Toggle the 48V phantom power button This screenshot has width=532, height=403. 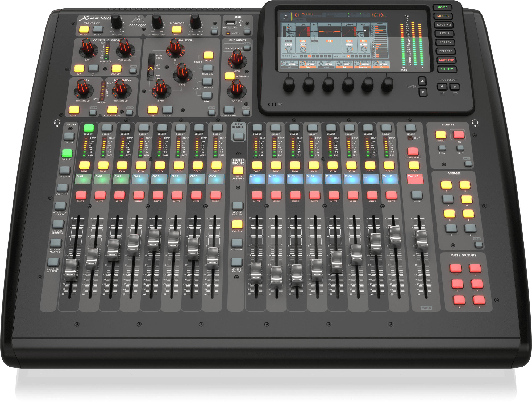coord(79,68)
